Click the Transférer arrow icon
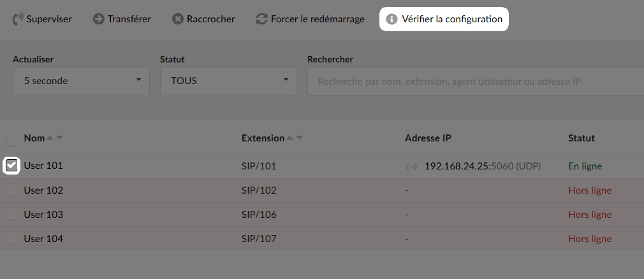 pyautogui.click(x=99, y=19)
